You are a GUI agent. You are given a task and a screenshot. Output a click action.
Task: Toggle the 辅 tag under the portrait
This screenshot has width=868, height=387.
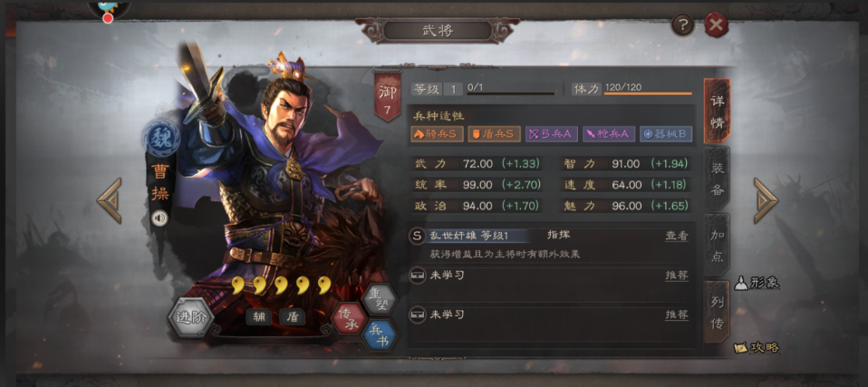coord(258,317)
